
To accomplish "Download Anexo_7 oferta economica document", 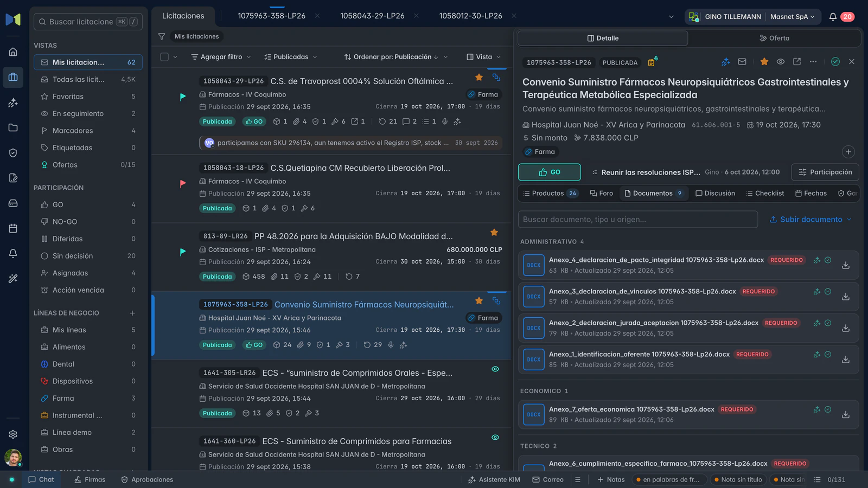I will [845, 415].
